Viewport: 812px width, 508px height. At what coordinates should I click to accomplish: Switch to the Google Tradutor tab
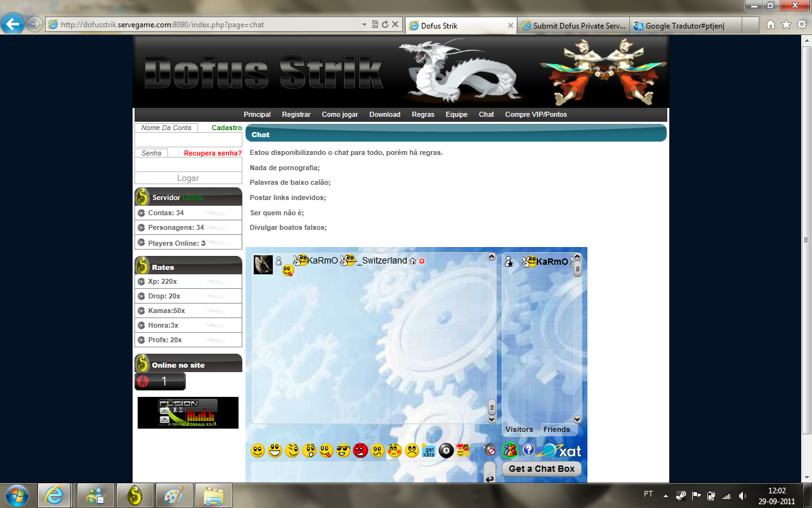[685, 26]
